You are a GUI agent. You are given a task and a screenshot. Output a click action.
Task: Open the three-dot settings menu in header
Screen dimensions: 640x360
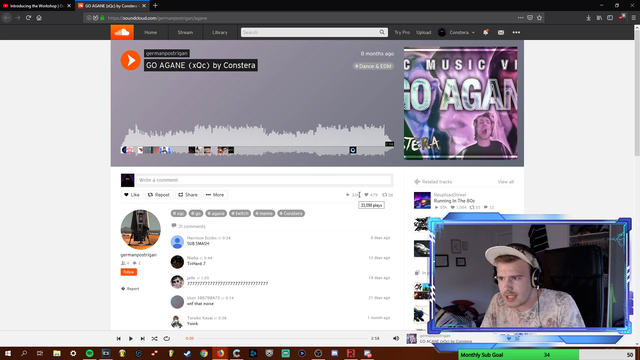[x=516, y=32]
